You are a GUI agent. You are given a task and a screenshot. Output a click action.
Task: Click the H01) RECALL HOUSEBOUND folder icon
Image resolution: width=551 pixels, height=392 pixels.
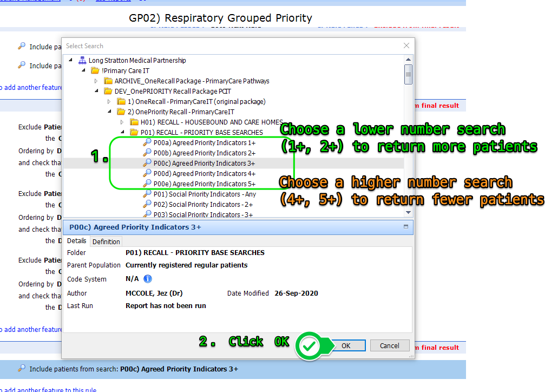[x=134, y=122]
